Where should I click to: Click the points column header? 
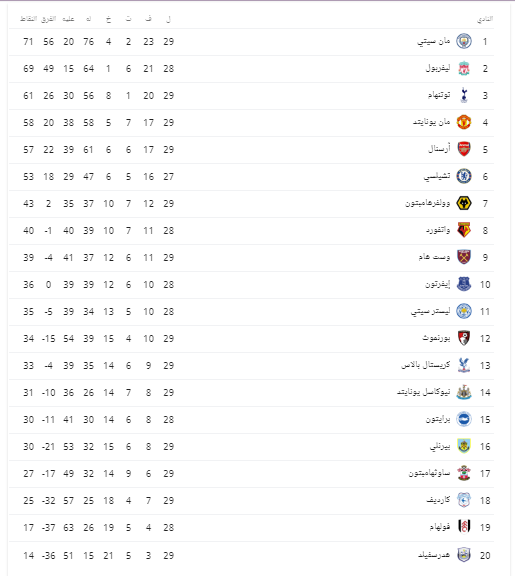click(x=29, y=19)
